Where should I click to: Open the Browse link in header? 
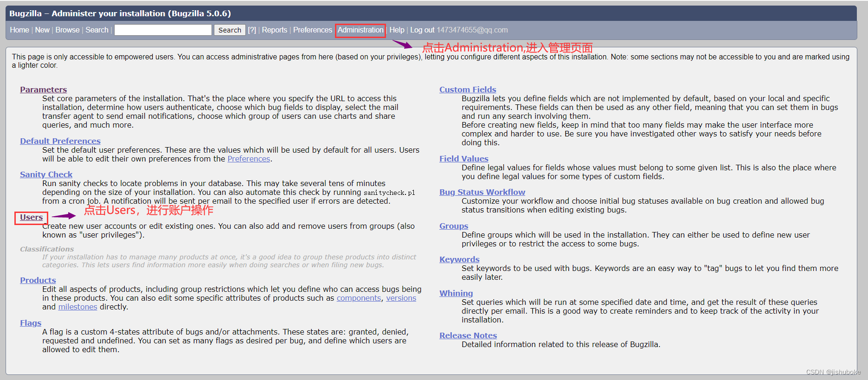click(x=68, y=30)
